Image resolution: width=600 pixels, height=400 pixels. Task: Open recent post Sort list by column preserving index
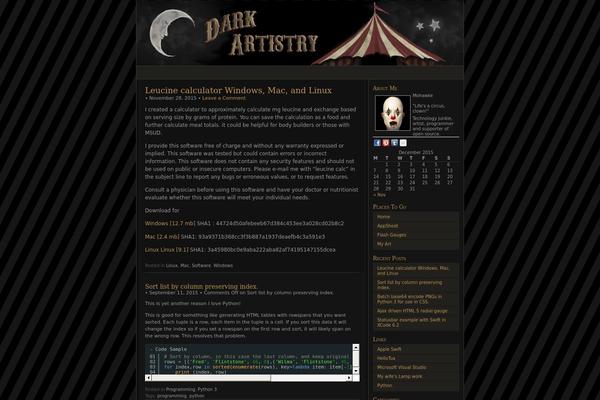click(409, 285)
